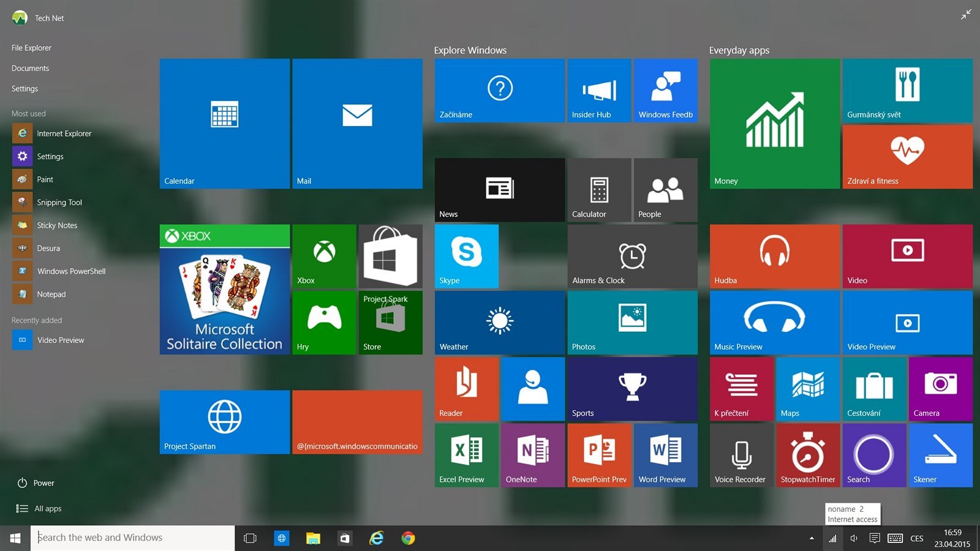Launch Skype from its tile
980x551 pixels.
click(x=466, y=256)
